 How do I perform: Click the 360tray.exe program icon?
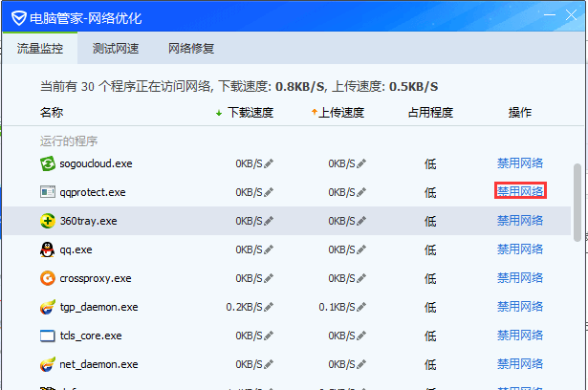pos(47,221)
